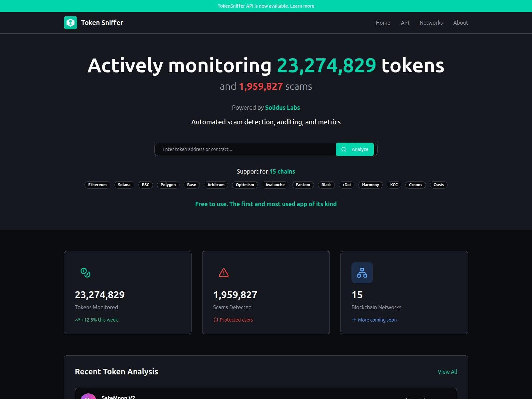This screenshot has width=532, height=399.
Task: Click 'Scams Detected' label
Action: click(x=232, y=307)
